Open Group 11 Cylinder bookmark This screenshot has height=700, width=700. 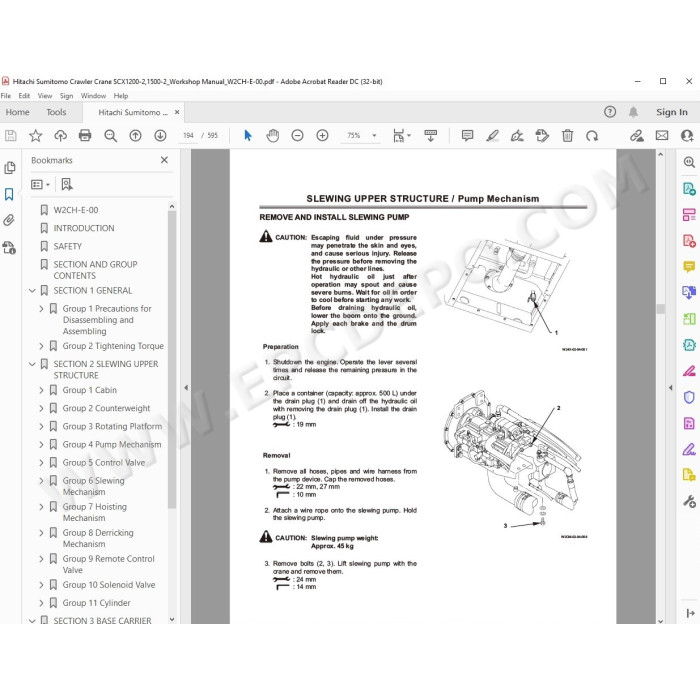[96, 603]
